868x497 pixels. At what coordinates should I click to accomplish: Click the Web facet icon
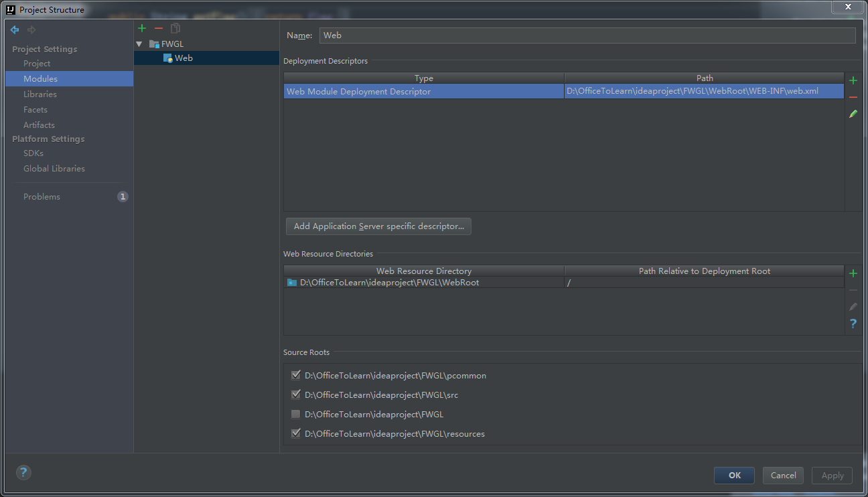point(168,58)
